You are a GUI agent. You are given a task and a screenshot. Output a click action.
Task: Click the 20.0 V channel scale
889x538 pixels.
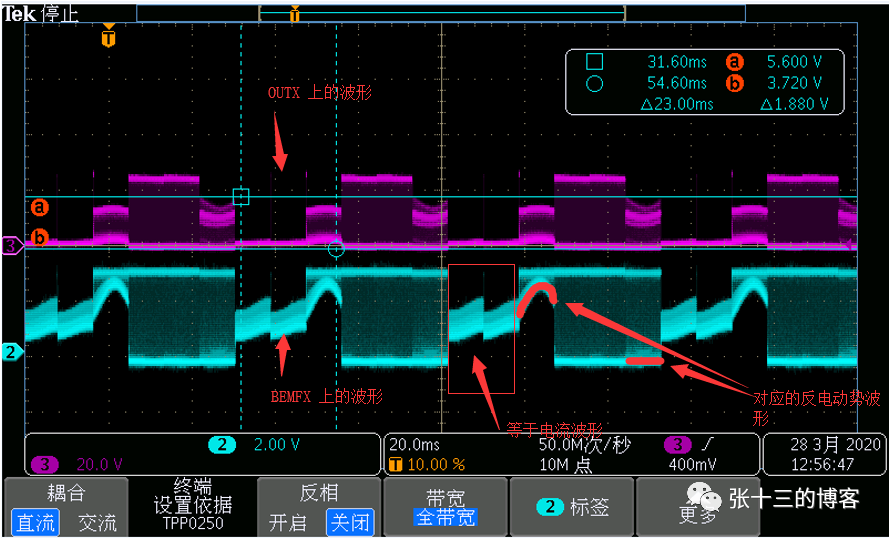tap(99, 465)
